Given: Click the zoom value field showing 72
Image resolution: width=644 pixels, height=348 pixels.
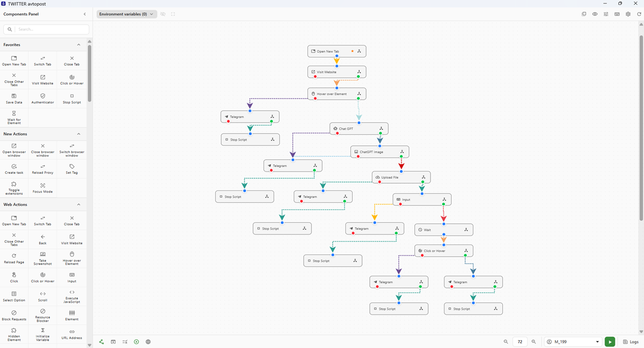Looking at the screenshot, I should click(x=520, y=342).
